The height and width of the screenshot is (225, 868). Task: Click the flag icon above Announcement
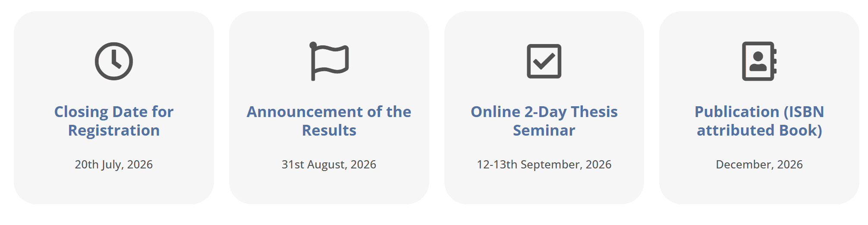point(329,61)
